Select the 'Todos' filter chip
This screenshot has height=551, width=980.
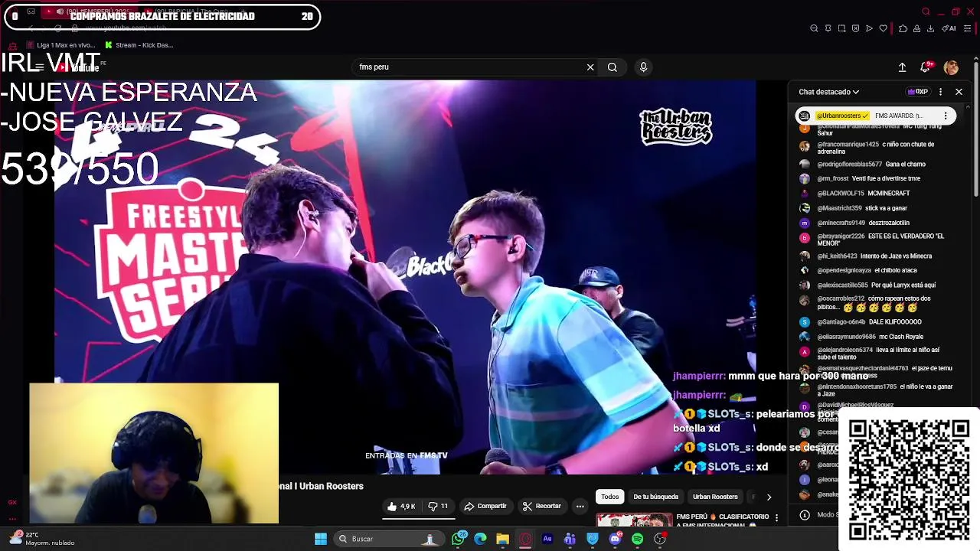[609, 497]
